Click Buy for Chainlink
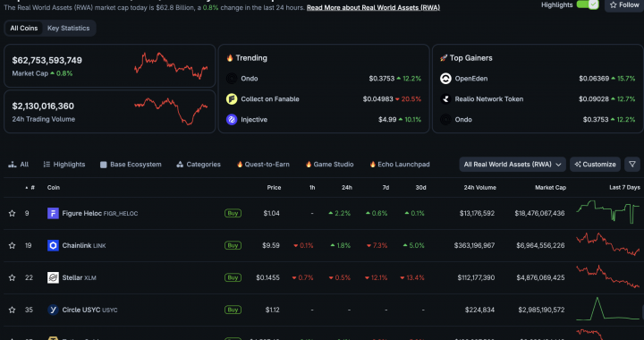The width and height of the screenshot is (644, 340). (x=233, y=245)
